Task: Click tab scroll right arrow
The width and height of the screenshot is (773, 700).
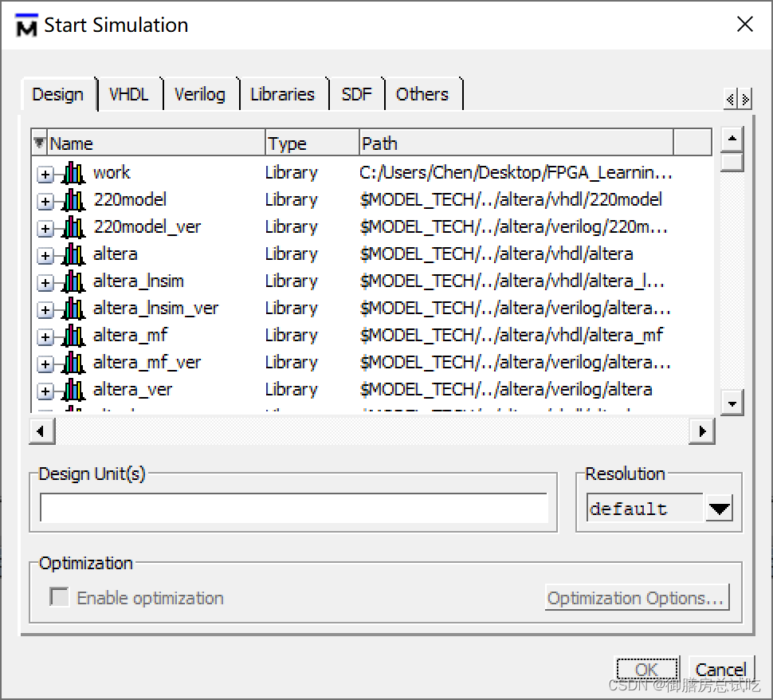Action: point(745,99)
